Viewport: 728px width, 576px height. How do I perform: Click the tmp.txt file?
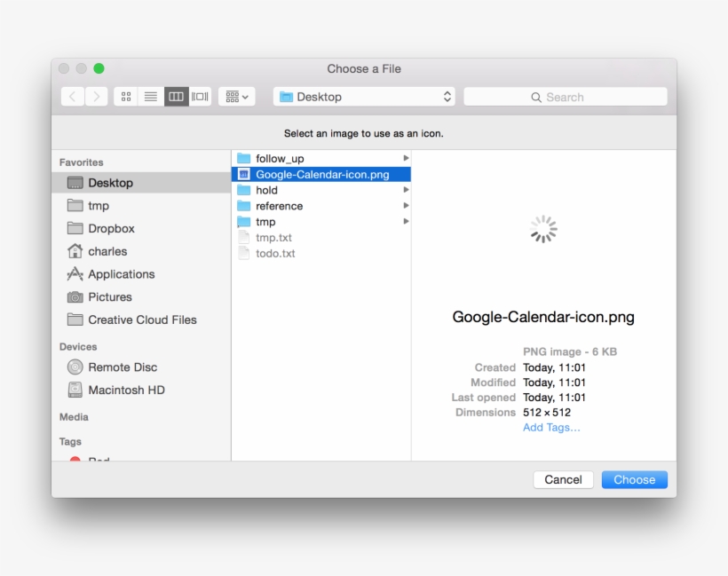[x=320, y=238]
